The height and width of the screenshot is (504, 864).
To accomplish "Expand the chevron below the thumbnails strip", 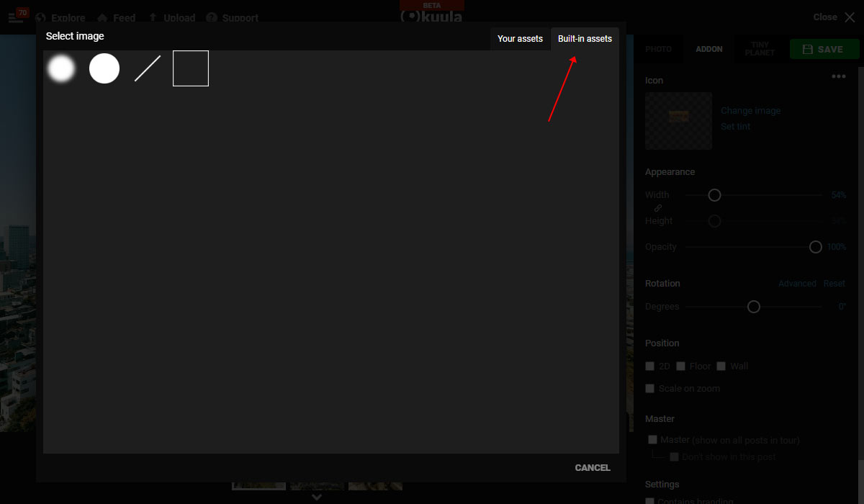I will pos(317,497).
